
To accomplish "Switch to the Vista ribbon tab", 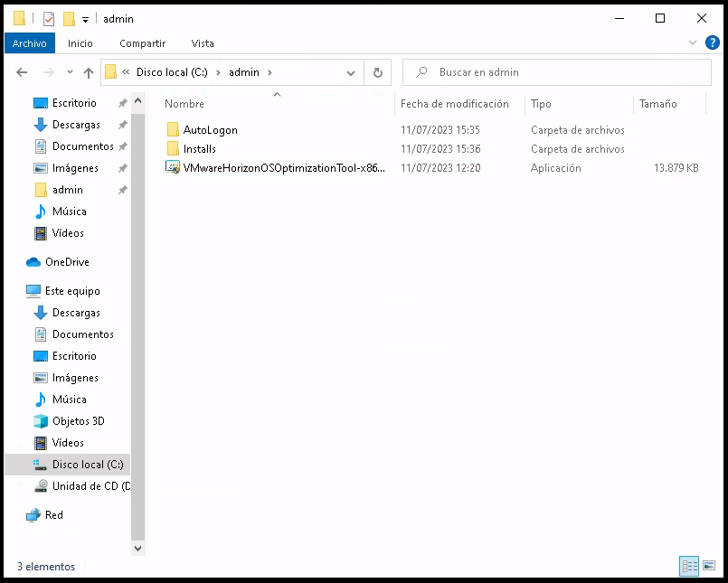I will pos(203,43).
